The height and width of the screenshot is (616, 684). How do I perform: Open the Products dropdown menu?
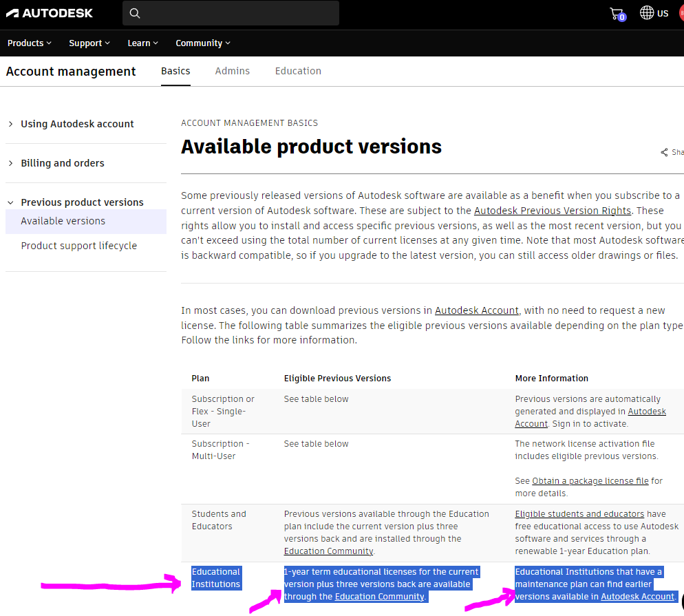click(29, 43)
